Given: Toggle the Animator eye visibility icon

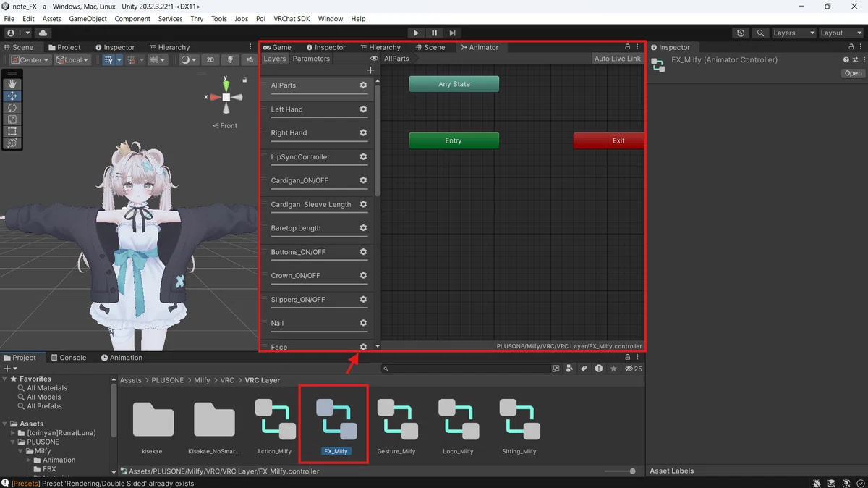Looking at the screenshot, I should [374, 59].
